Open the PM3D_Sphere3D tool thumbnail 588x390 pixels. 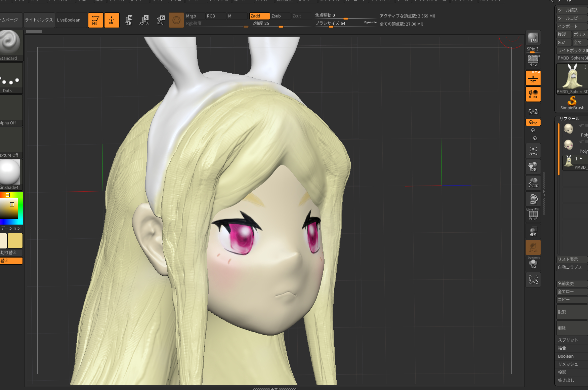[x=572, y=79]
